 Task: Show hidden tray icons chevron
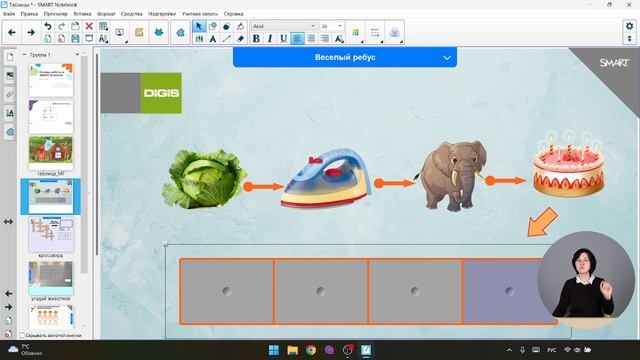point(509,350)
